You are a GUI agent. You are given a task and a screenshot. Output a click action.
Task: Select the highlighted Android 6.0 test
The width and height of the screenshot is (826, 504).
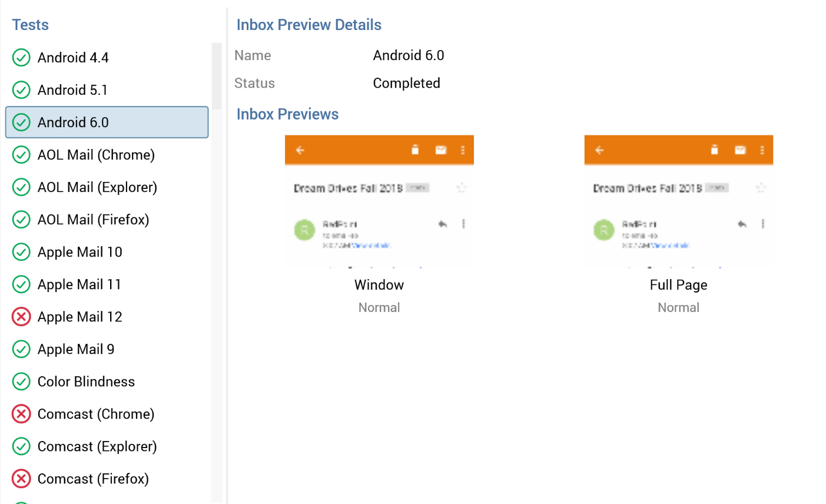[73, 122]
